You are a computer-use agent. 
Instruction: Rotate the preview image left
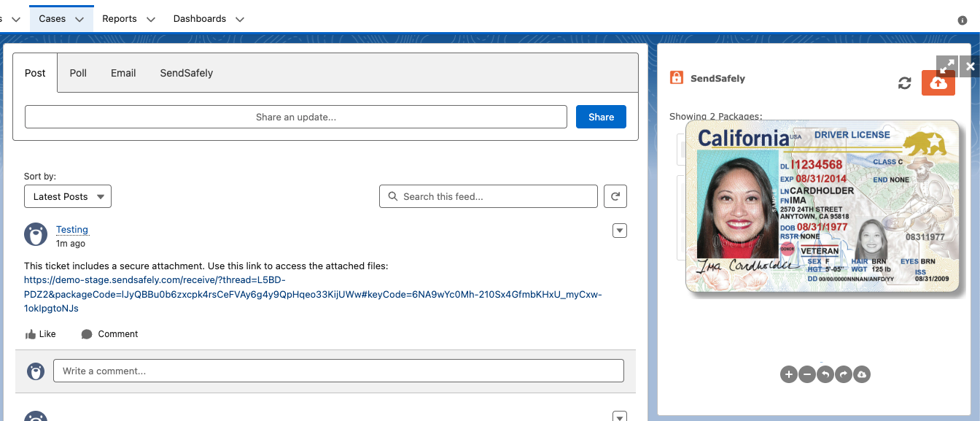point(825,374)
